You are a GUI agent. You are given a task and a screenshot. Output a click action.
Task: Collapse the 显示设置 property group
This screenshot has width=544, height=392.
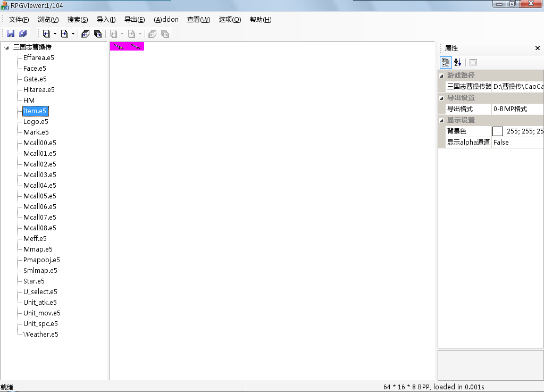(441, 120)
